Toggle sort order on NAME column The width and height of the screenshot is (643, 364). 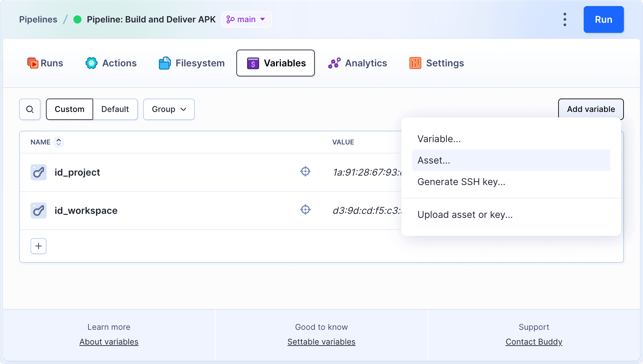pyautogui.click(x=59, y=142)
